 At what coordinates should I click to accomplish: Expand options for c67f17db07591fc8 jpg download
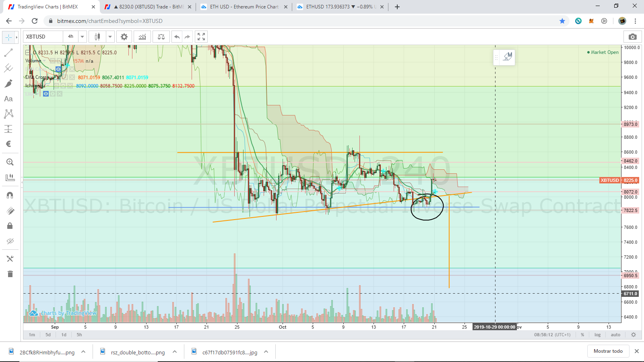click(266, 352)
